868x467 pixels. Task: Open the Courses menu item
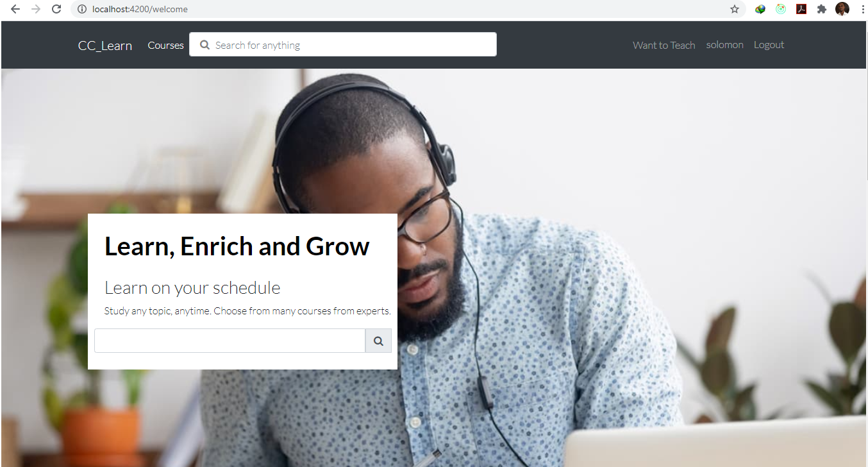click(x=165, y=45)
